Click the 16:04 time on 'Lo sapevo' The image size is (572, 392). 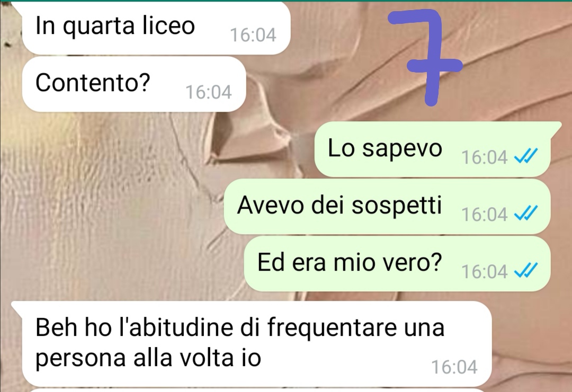pyautogui.click(x=484, y=157)
